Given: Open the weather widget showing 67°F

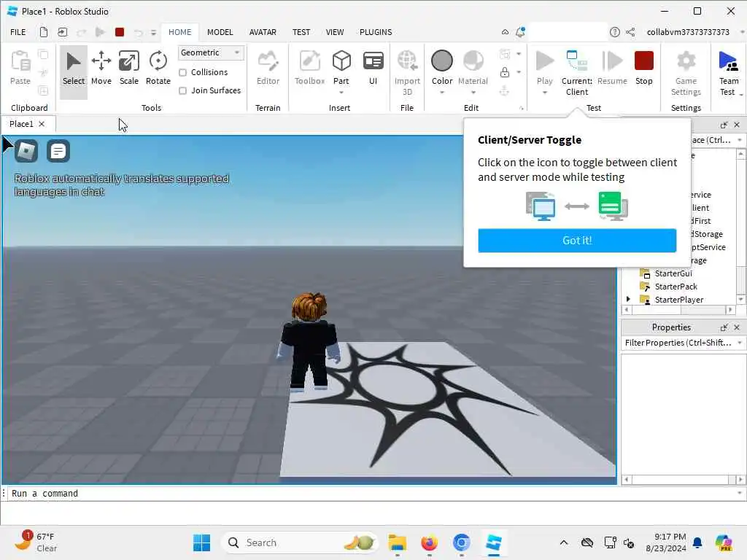Looking at the screenshot, I should pyautogui.click(x=36, y=542).
